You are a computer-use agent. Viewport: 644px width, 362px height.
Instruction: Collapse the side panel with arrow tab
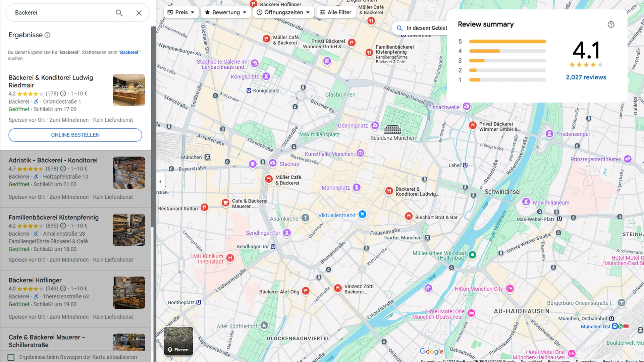(x=160, y=182)
